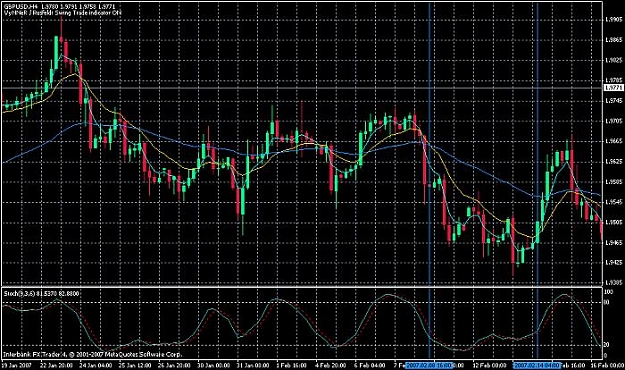Image resolution: width=625 pixels, height=370 pixels.
Task: Click the 26 Jan 20:00 time axis label
Action: [x=174, y=365]
